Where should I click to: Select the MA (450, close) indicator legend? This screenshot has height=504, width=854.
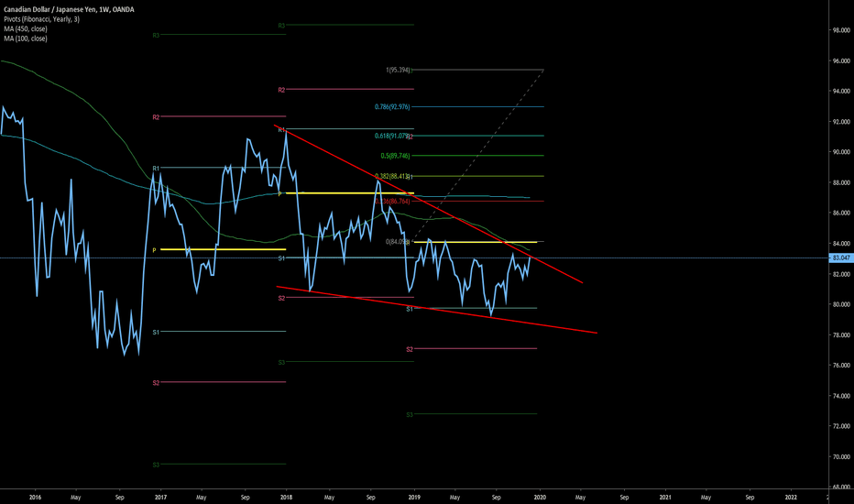pyautogui.click(x=25, y=29)
